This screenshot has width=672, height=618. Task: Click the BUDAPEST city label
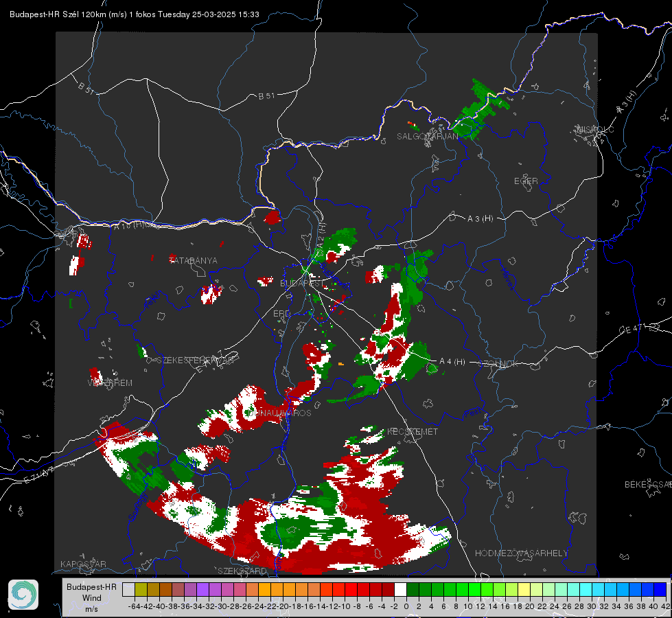click(302, 284)
